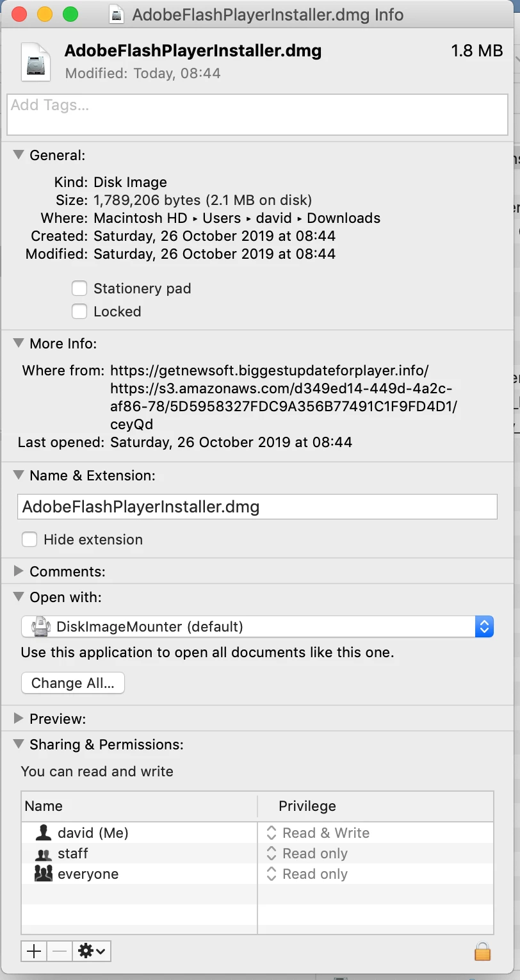Click the Change All... button
Image resolution: width=520 pixels, height=980 pixels.
(x=73, y=683)
